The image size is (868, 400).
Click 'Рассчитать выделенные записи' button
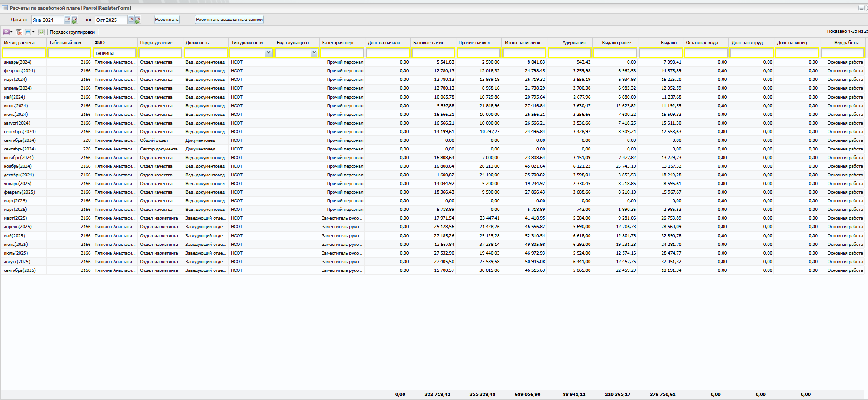(x=229, y=20)
